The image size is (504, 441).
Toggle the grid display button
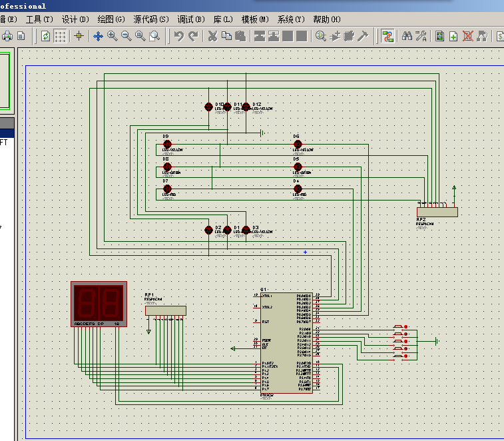[60, 36]
